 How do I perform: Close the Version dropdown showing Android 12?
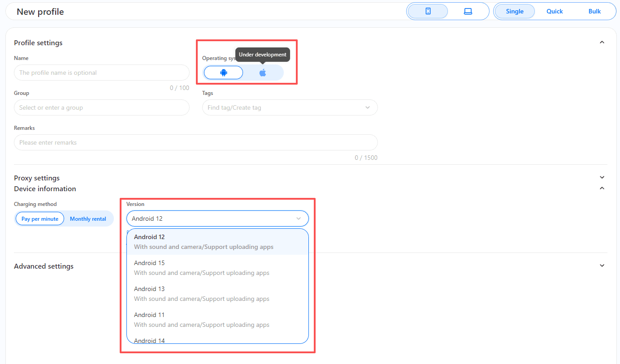tap(299, 218)
